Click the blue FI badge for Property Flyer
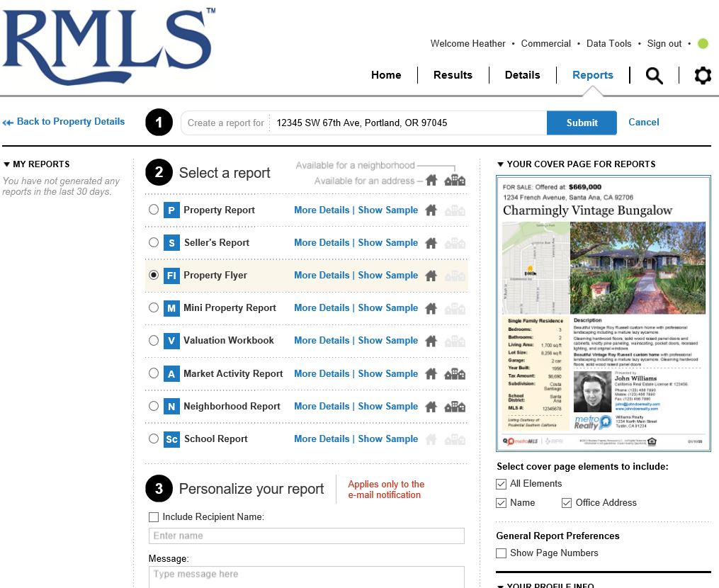This screenshot has height=588, width=719. coord(173,275)
